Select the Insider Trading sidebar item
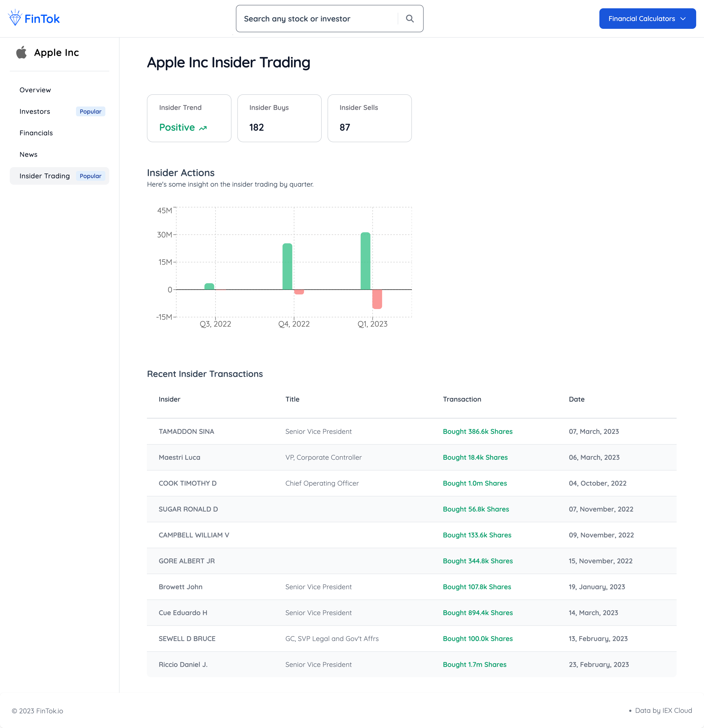 click(x=59, y=176)
